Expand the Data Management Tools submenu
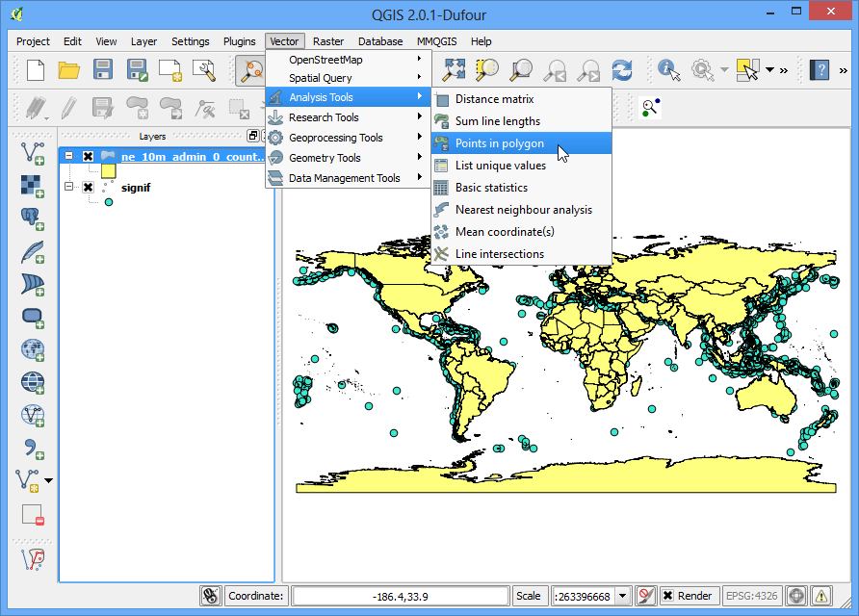 point(349,178)
